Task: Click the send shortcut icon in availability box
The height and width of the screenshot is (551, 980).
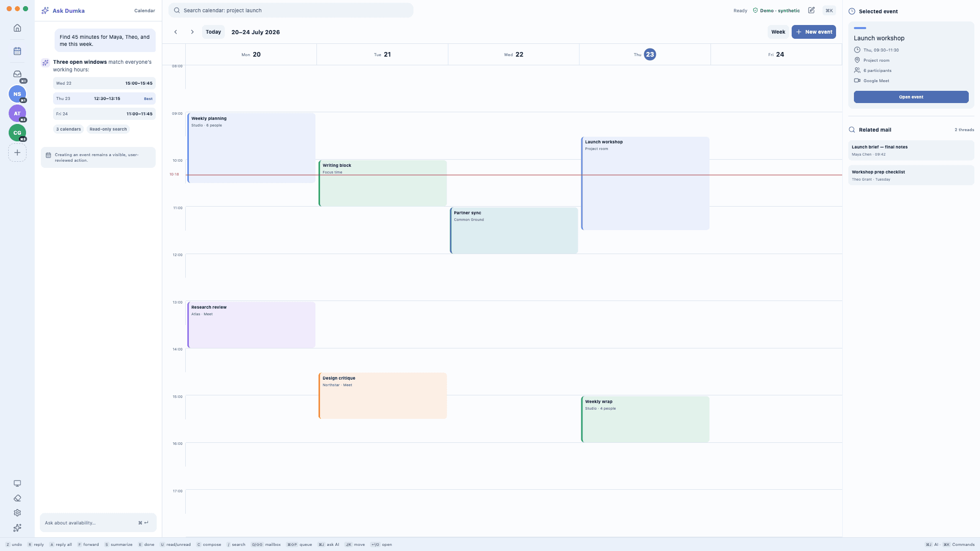Action: 143,523
